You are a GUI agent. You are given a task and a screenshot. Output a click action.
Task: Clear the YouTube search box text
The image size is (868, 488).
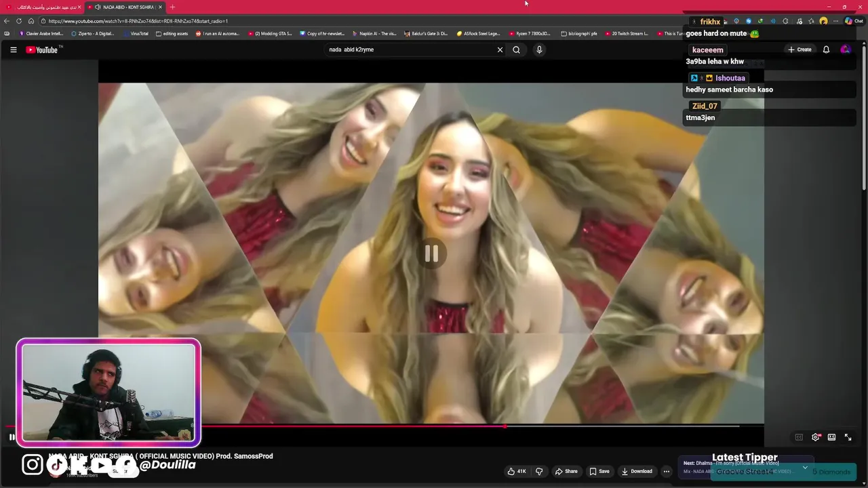pos(500,49)
